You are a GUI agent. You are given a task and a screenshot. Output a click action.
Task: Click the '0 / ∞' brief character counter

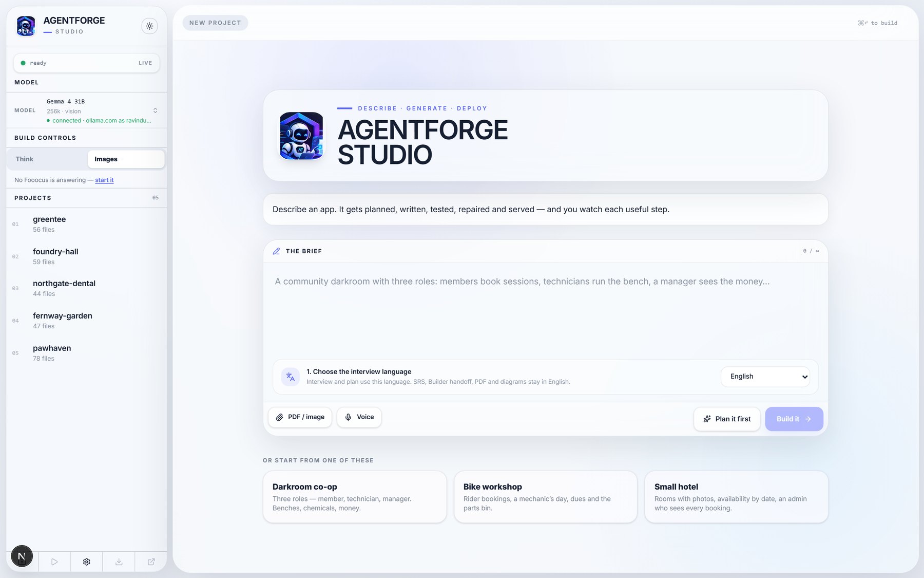(811, 251)
